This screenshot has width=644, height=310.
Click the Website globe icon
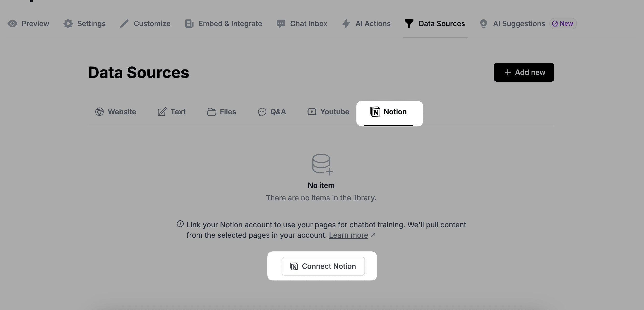[x=99, y=112]
